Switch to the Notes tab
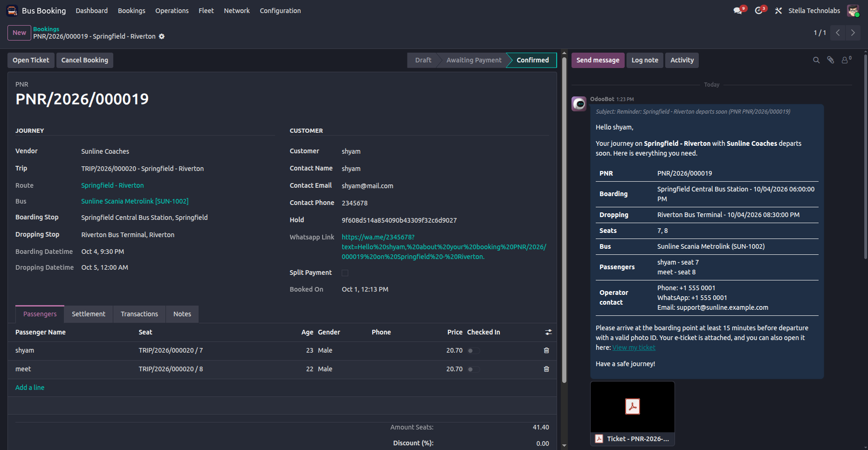 (182, 314)
